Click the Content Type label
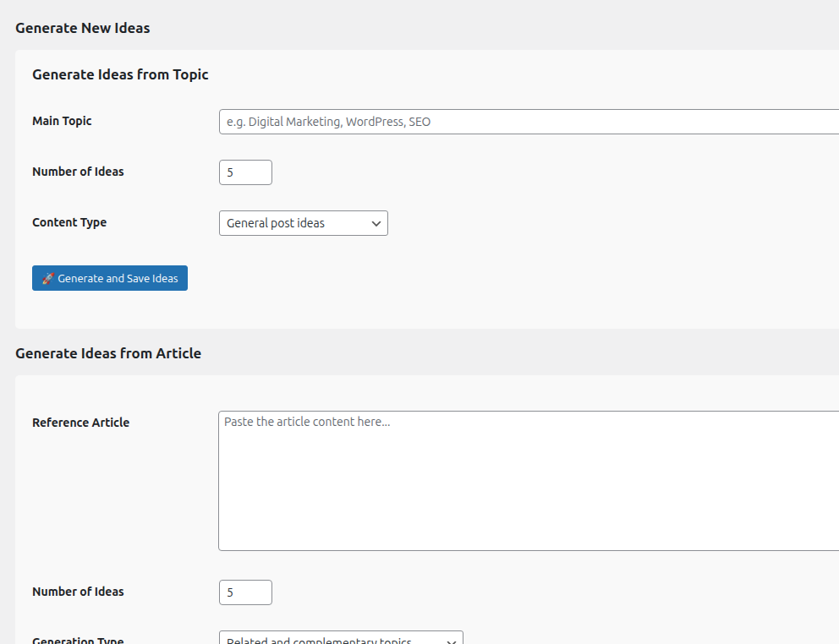 [x=69, y=222]
